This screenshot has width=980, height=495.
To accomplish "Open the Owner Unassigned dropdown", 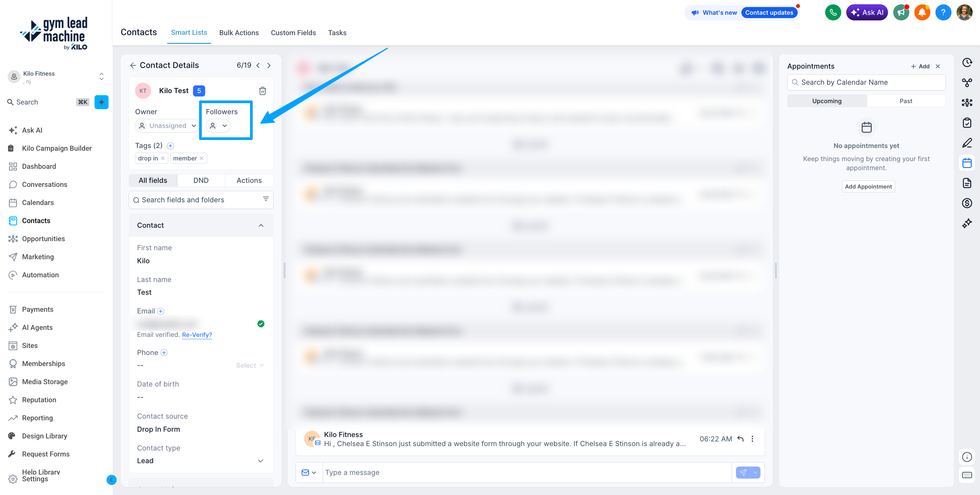I will pyautogui.click(x=167, y=126).
